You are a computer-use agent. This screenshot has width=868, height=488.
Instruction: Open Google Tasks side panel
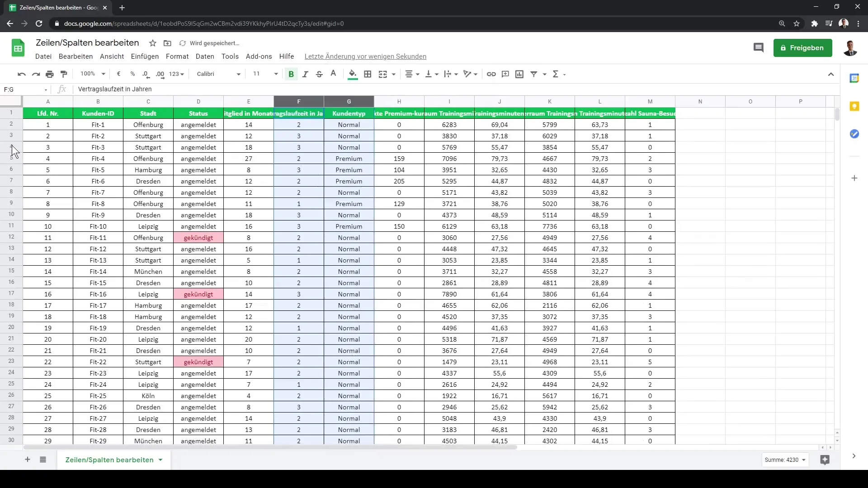coord(854,134)
